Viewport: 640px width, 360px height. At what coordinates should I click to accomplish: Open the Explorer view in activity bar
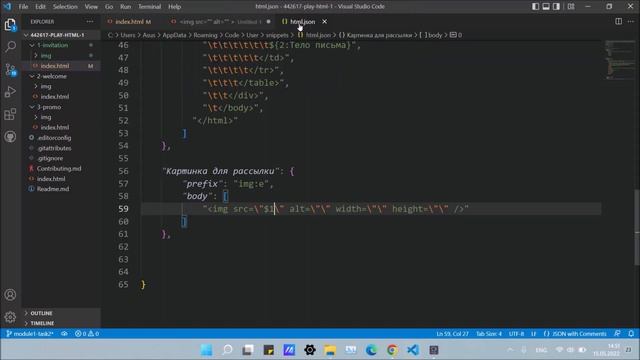pyautogui.click(x=10, y=25)
